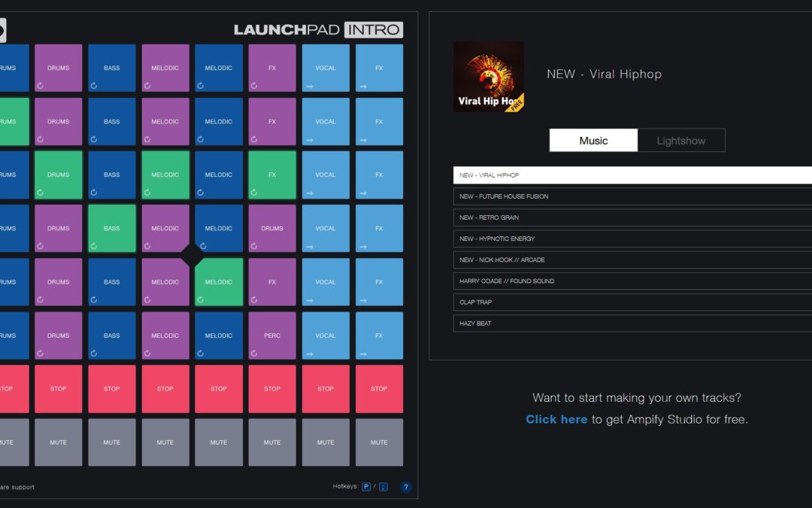Open the blue question mark help icon

click(406, 487)
